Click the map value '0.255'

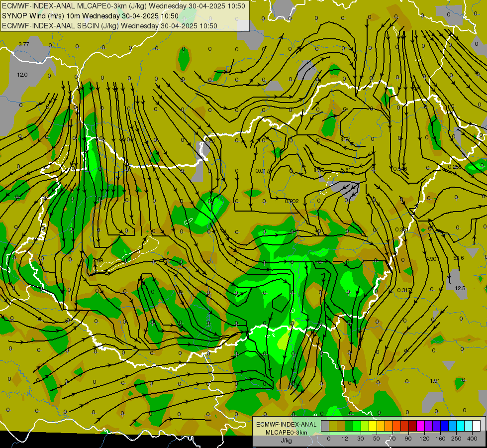click(455, 167)
